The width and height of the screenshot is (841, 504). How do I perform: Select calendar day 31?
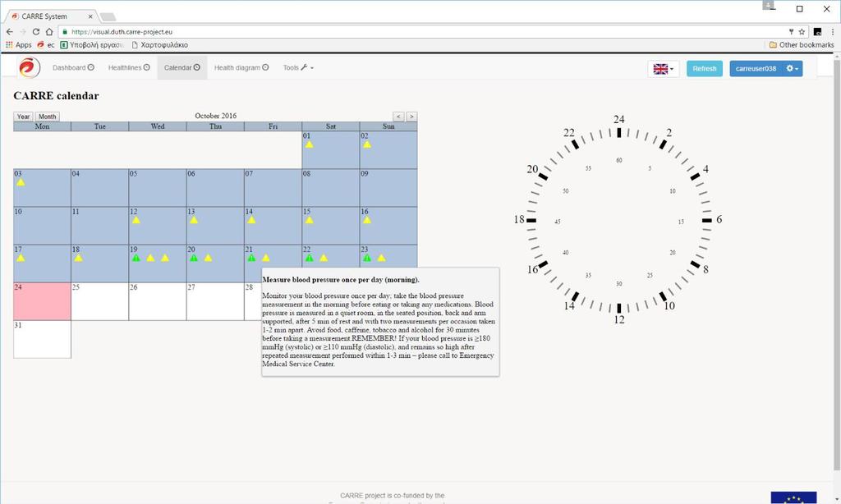tap(42, 339)
